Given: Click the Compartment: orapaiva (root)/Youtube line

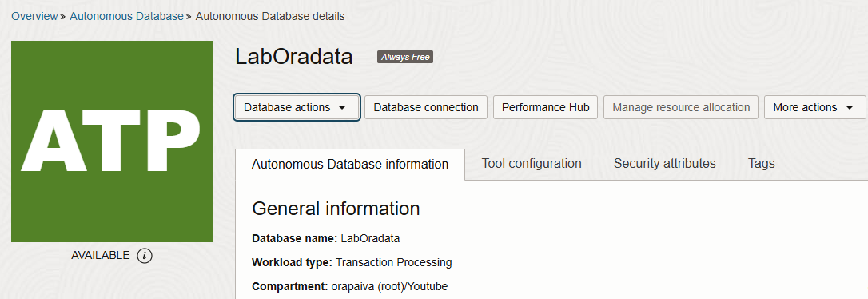Looking at the screenshot, I should pyautogui.click(x=350, y=287).
